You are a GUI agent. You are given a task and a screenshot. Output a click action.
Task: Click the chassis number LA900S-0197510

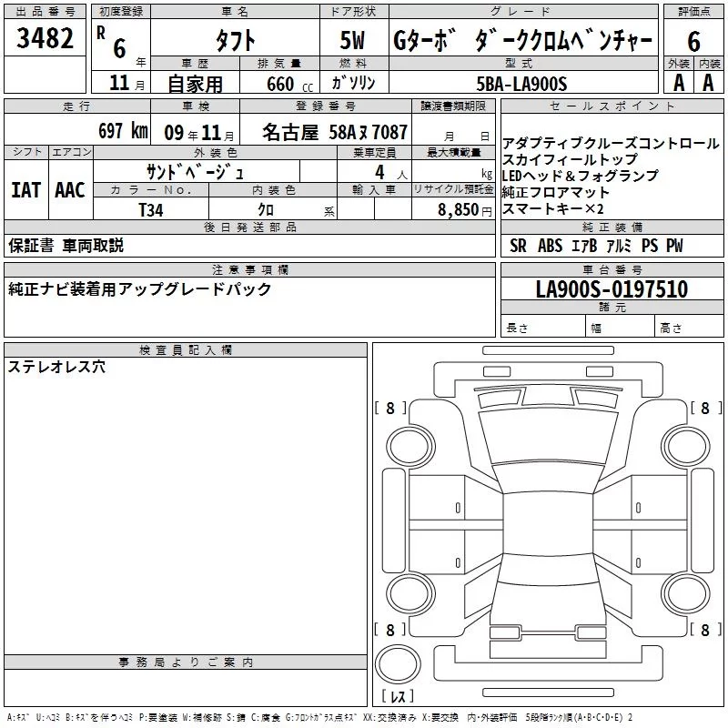pyautogui.click(x=612, y=288)
